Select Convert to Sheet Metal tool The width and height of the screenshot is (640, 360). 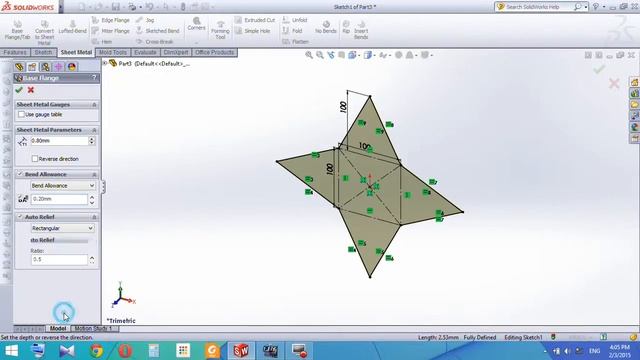(44, 32)
